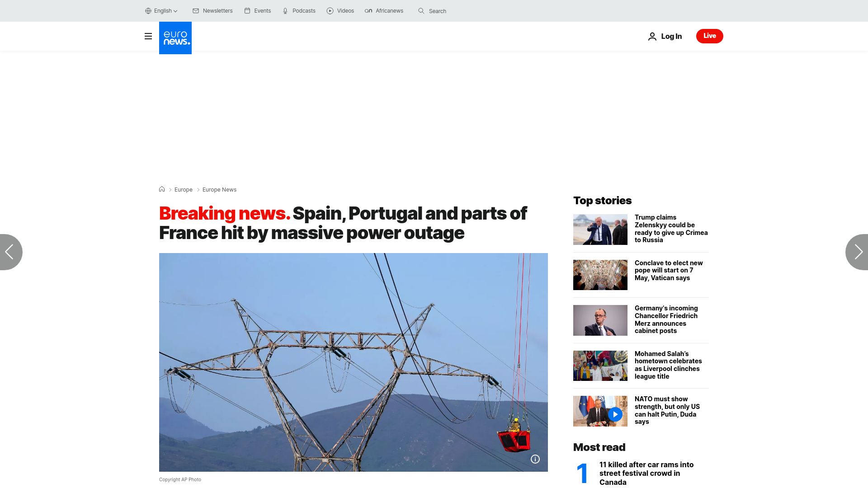The width and height of the screenshot is (868, 488).
Task: Open the Videos section
Action: pos(340,11)
